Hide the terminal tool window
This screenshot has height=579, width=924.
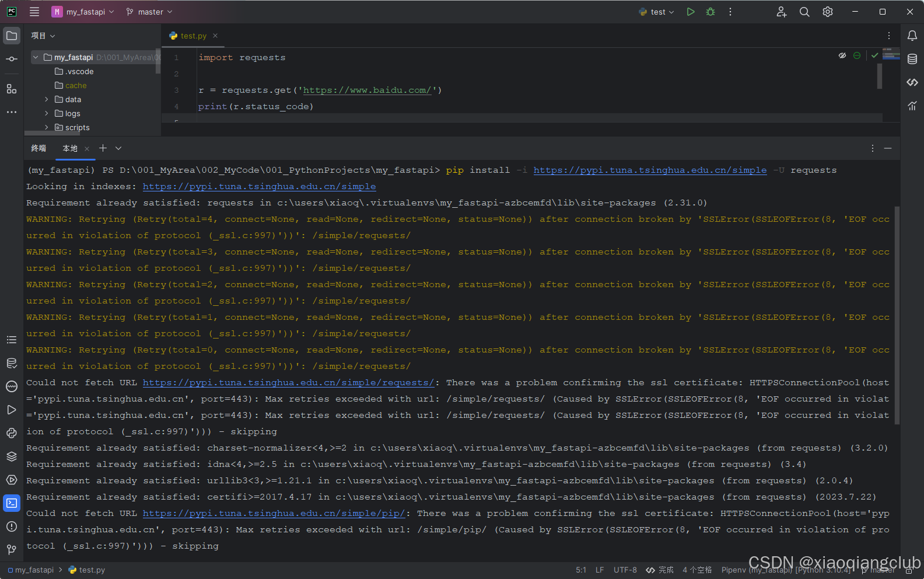(888, 148)
